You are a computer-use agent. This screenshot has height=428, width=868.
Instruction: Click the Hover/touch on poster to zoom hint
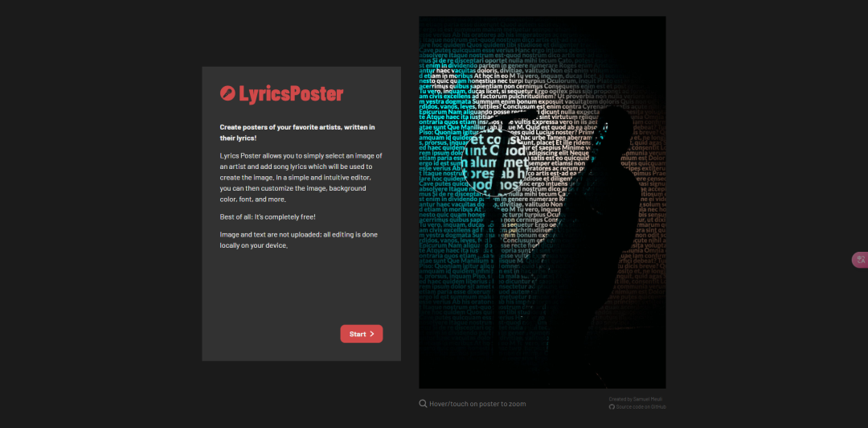(x=477, y=404)
